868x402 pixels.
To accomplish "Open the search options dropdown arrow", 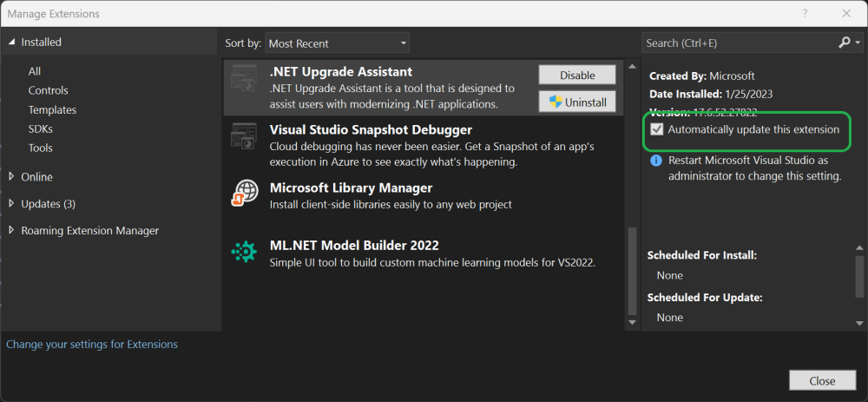I will 858,43.
